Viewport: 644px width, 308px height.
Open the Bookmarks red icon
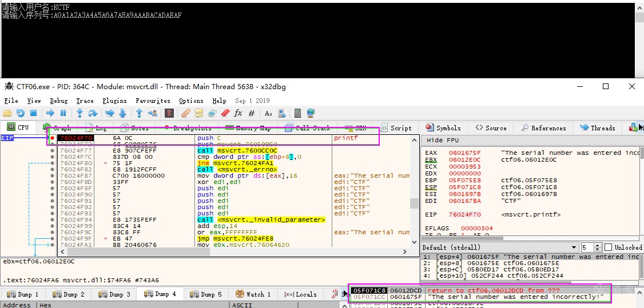(x=225, y=113)
